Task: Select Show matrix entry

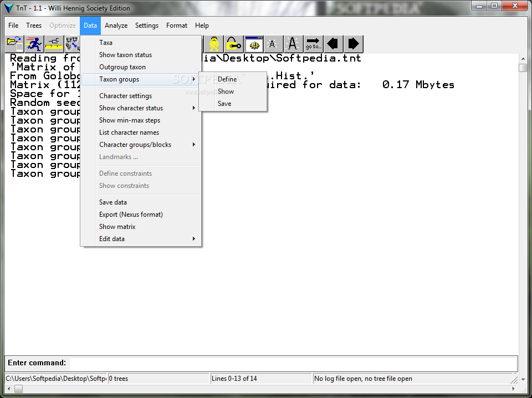Action: coord(141,227)
